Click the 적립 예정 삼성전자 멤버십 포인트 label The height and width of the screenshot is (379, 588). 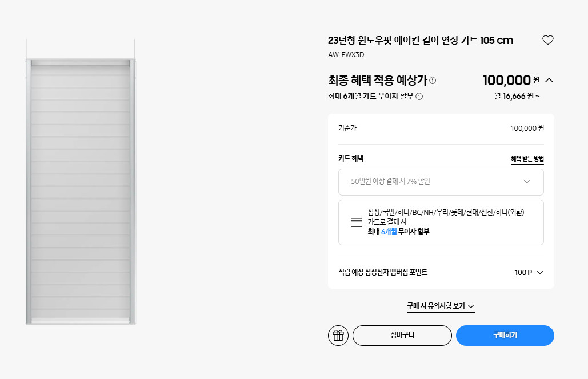(382, 273)
